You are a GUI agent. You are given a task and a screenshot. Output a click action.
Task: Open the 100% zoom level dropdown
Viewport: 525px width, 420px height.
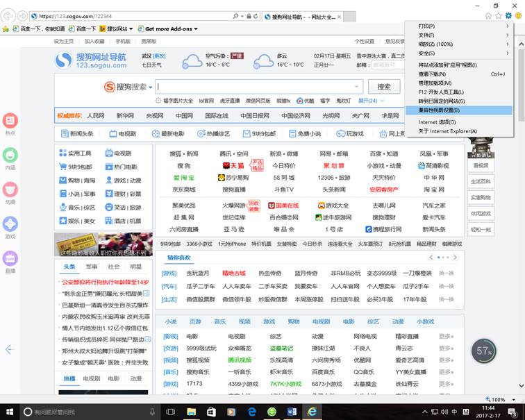501,400
